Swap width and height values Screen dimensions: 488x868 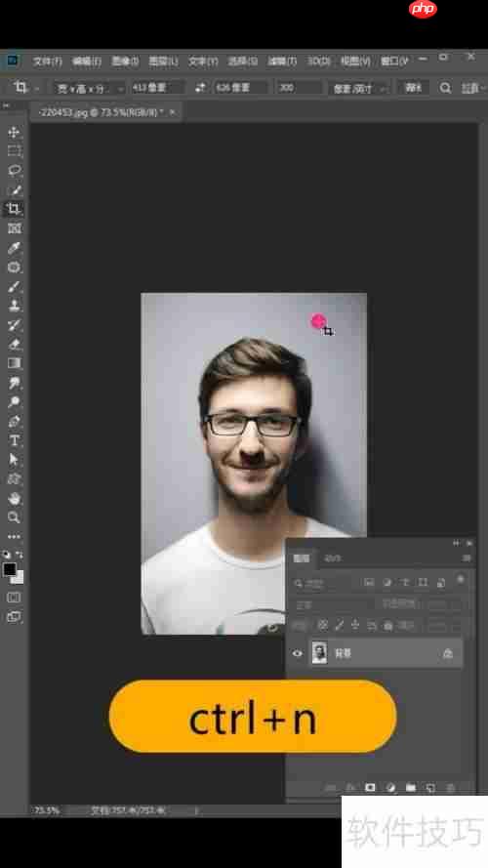click(x=200, y=88)
